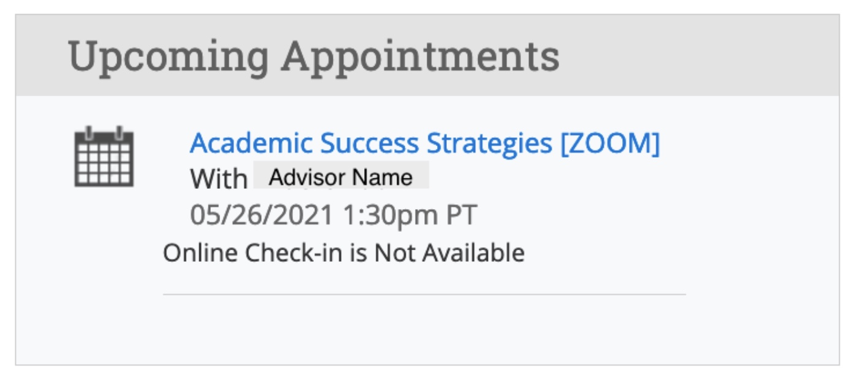The width and height of the screenshot is (868, 390).
Task: Click the calendar icon beside the appointment
Action: point(104,157)
